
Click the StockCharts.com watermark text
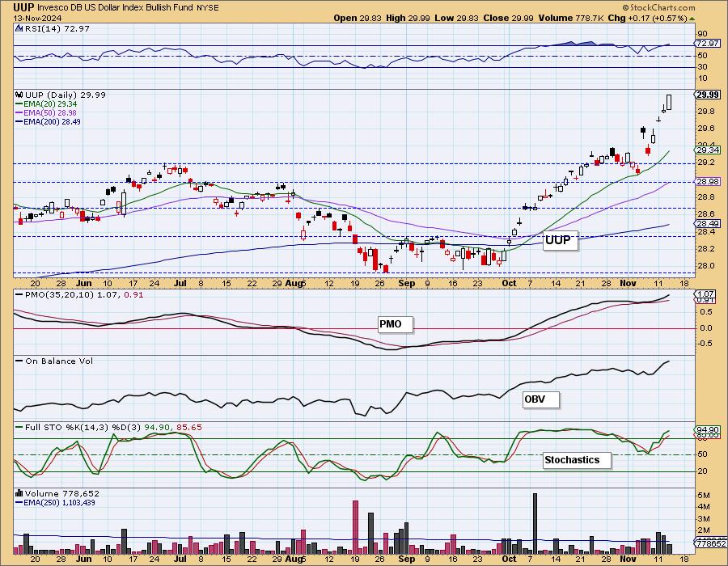(658, 7)
